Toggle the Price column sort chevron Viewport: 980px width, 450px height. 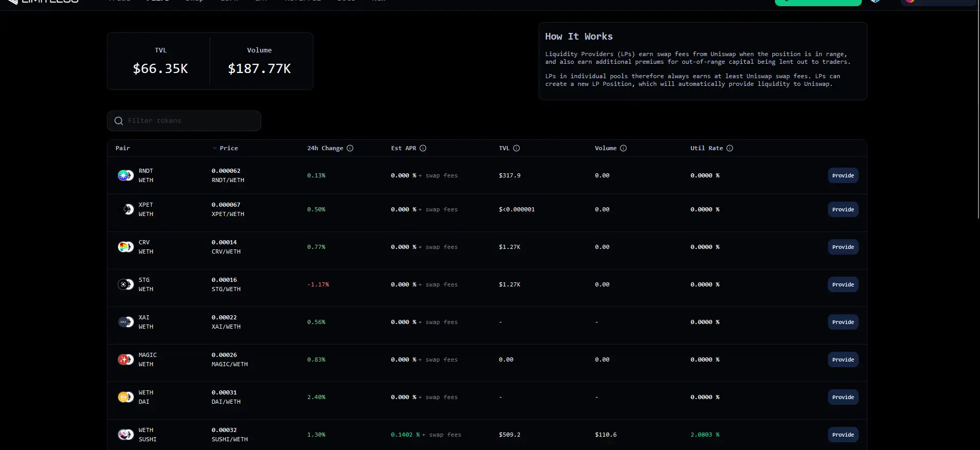[x=215, y=148]
